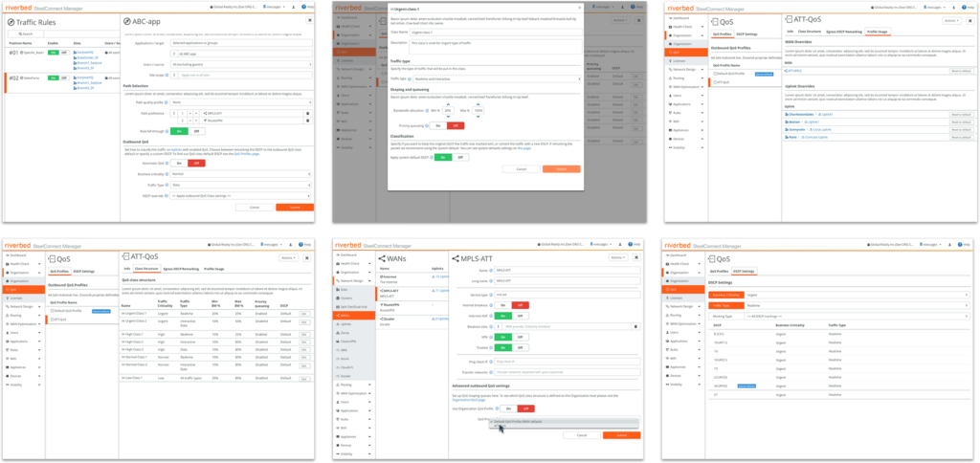Click Cancel in the Urgent-class dialog
The image size is (980, 463).
pos(521,168)
